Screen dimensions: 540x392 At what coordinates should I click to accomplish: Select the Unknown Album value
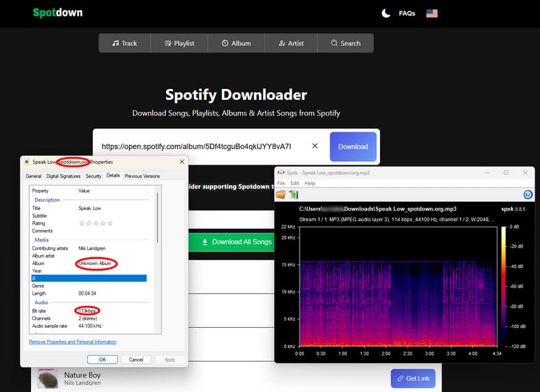[x=95, y=263]
